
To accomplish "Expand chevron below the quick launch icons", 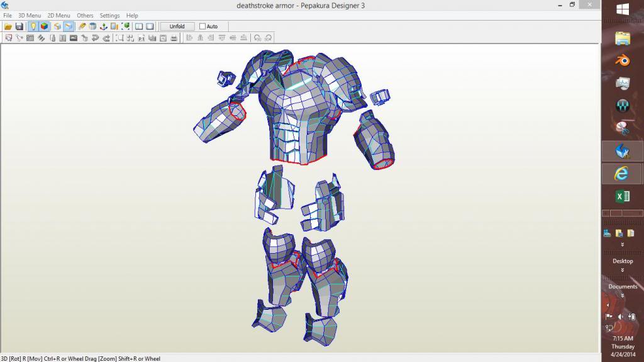I will click(x=623, y=245).
